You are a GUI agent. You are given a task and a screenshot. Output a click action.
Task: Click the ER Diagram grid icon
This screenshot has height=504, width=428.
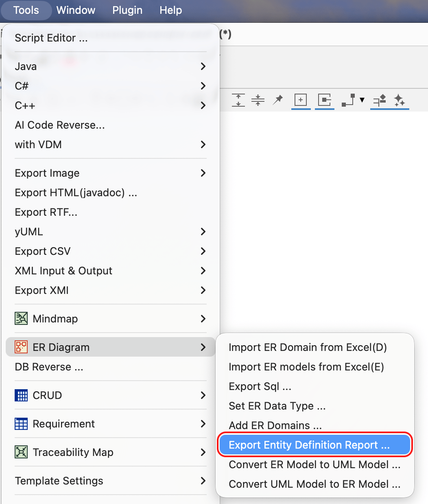(21, 347)
